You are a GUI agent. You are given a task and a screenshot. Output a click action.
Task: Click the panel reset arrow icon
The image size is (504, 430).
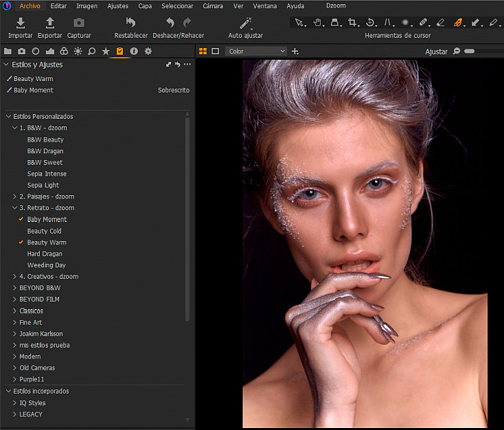click(177, 65)
